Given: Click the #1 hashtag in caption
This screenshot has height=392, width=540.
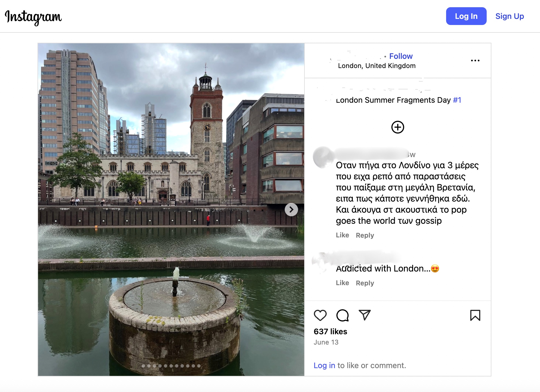Looking at the screenshot, I should pyautogui.click(x=457, y=100).
